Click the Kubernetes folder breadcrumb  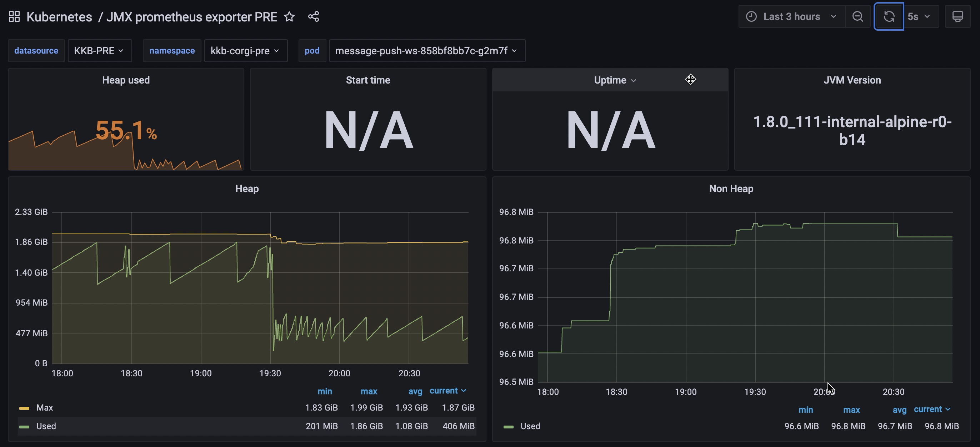[59, 17]
